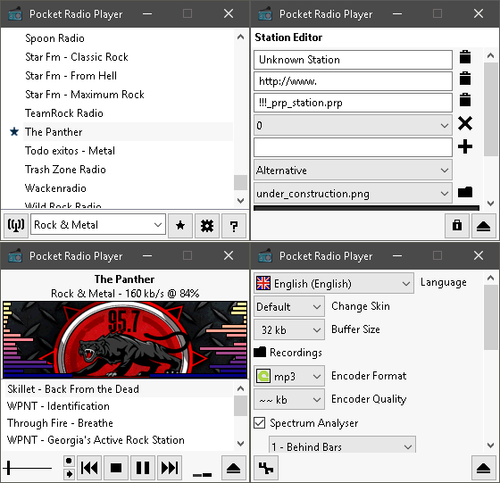Click scroll down arrow in Station Editor
The width and height of the screenshot is (500, 483).
(x=490, y=203)
